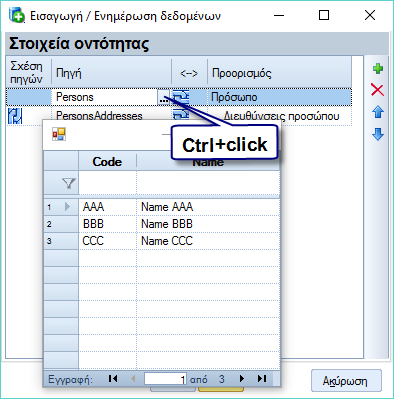Screen dimensions: 394x399
Task: Click the Πηγή column header
Action: (111, 72)
